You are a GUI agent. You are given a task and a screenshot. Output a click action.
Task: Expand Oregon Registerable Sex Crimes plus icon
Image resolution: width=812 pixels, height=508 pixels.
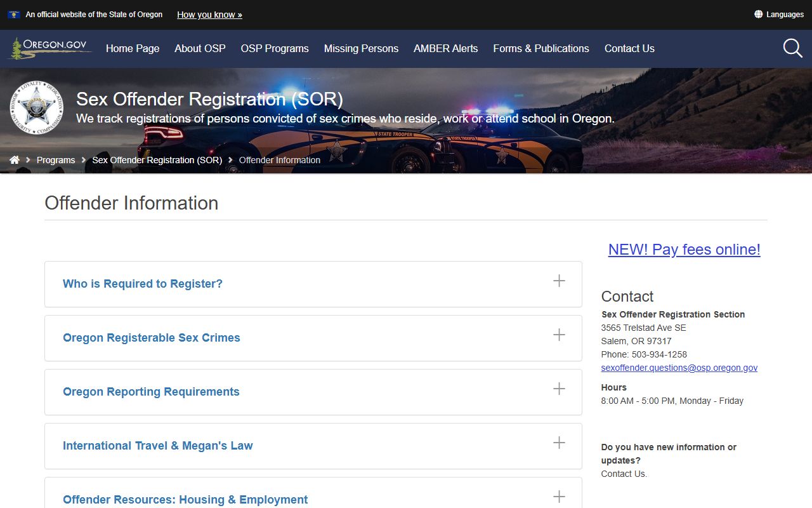pyautogui.click(x=559, y=335)
